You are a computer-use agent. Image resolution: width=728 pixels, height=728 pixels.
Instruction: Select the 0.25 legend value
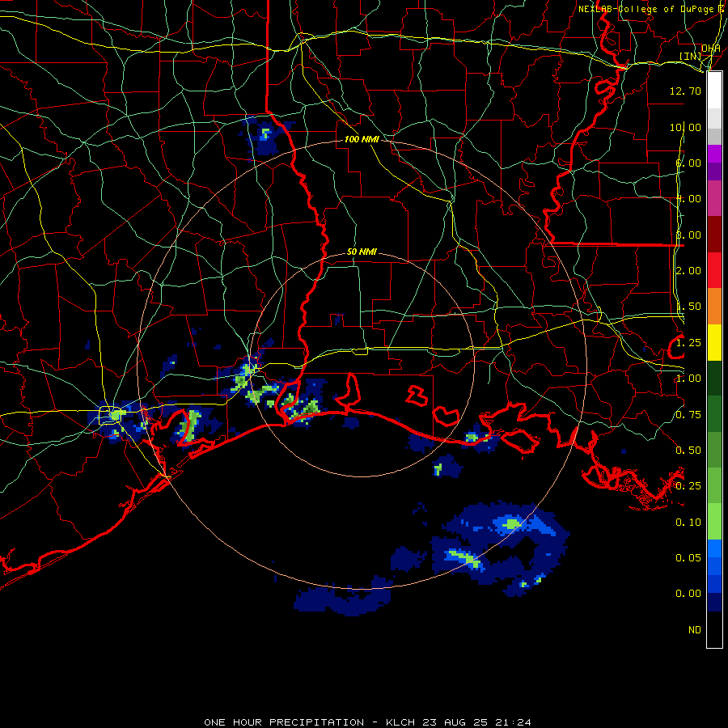(x=688, y=486)
